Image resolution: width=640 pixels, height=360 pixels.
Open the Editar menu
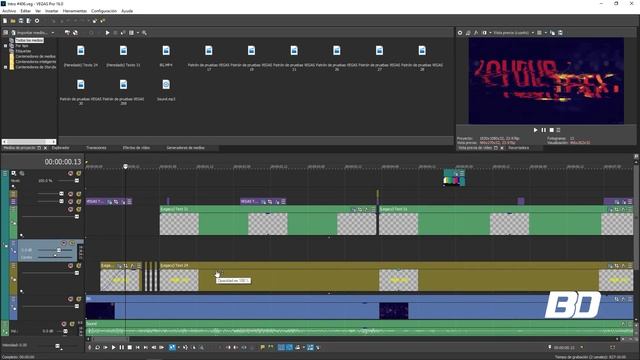[x=25, y=11]
